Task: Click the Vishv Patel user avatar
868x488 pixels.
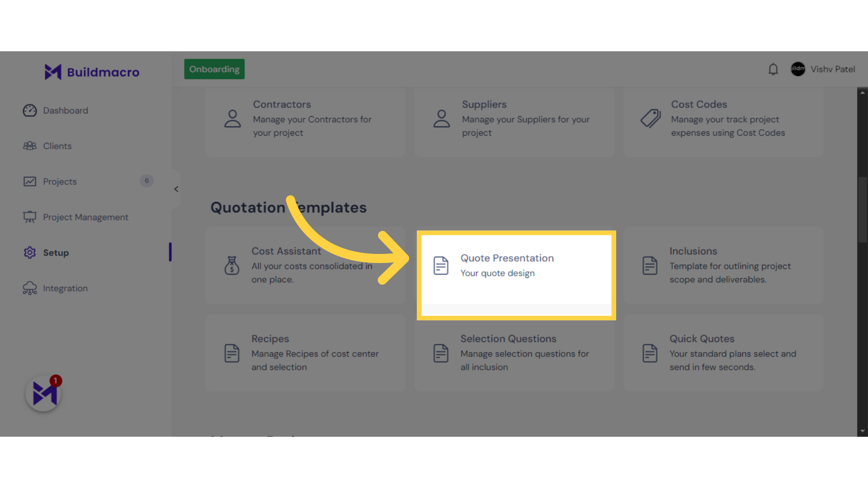Action: point(798,69)
